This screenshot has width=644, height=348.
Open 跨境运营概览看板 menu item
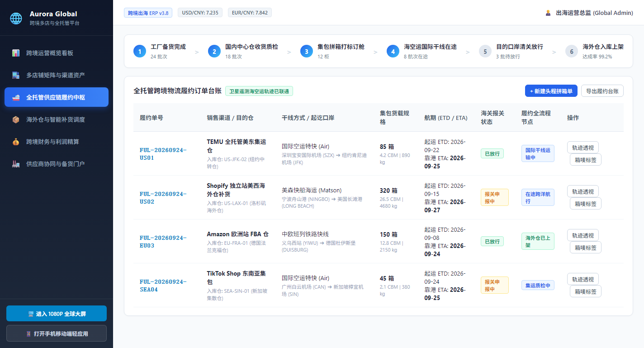point(57,53)
